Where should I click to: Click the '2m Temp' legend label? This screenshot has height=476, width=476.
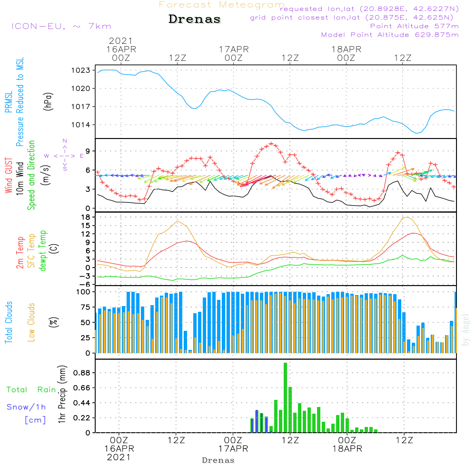(x=20, y=253)
